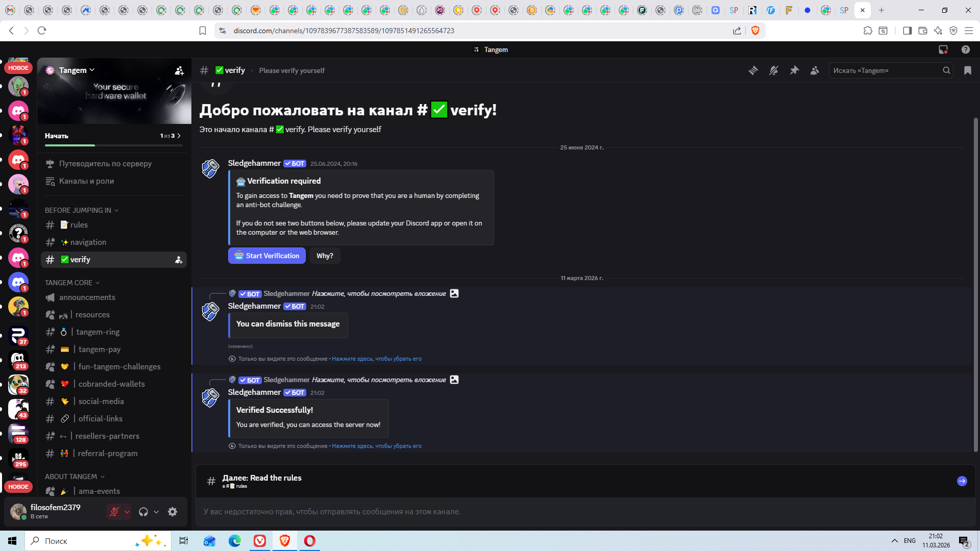Show the member list icon
The height and width of the screenshot is (551, 980).
click(815, 70)
